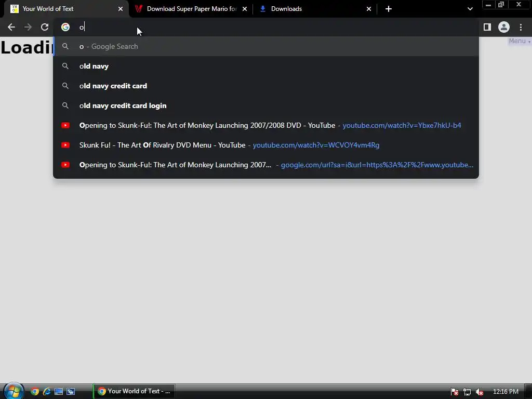Click search icon beside 'old navy credit card login'
The image size is (532, 399).
65,105
